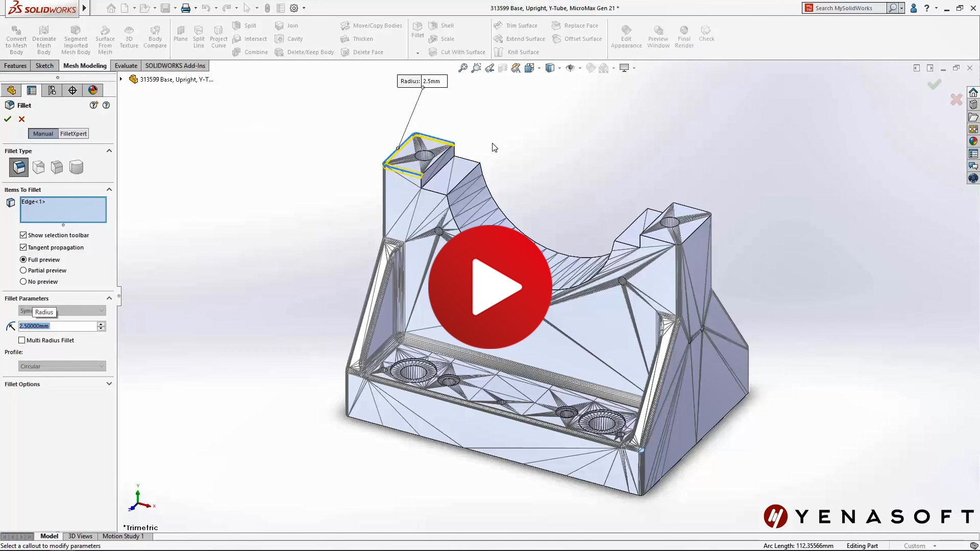Image resolution: width=980 pixels, height=551 pixels.
Task: Switch to FilletXpert tab
Action: click(72, 133)
